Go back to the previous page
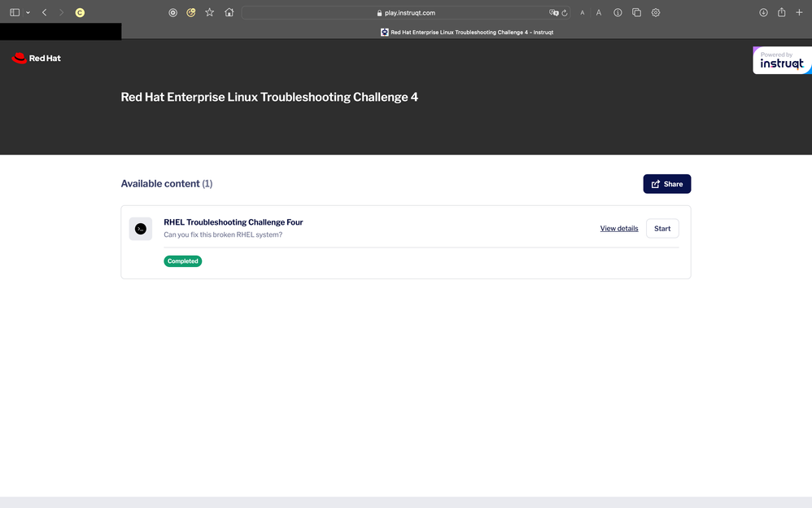Viewport: 812px width, 508px height. [x=44, y=13]
